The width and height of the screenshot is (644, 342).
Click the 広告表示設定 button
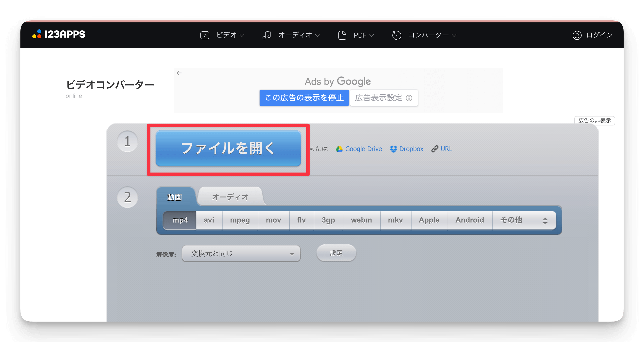384,98
